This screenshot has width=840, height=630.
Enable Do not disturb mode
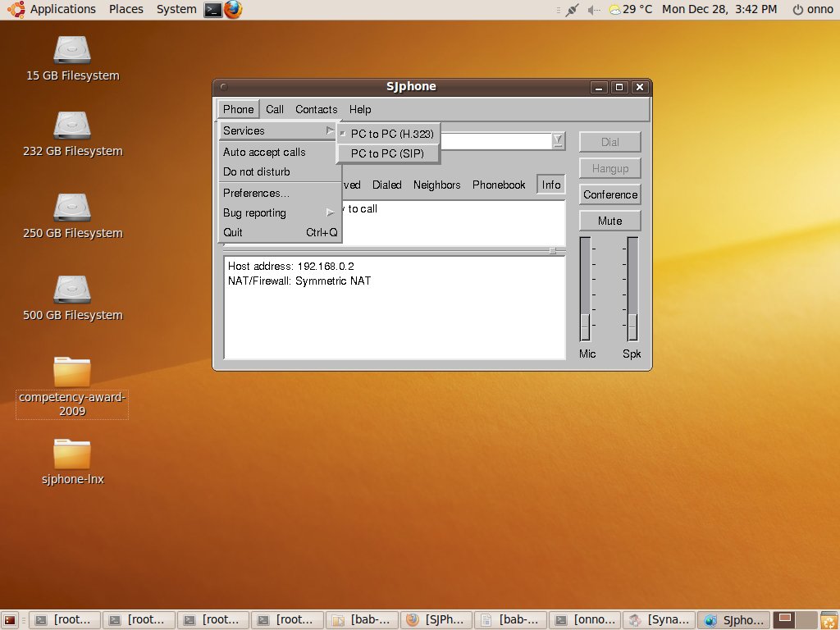tap(257, 171)
